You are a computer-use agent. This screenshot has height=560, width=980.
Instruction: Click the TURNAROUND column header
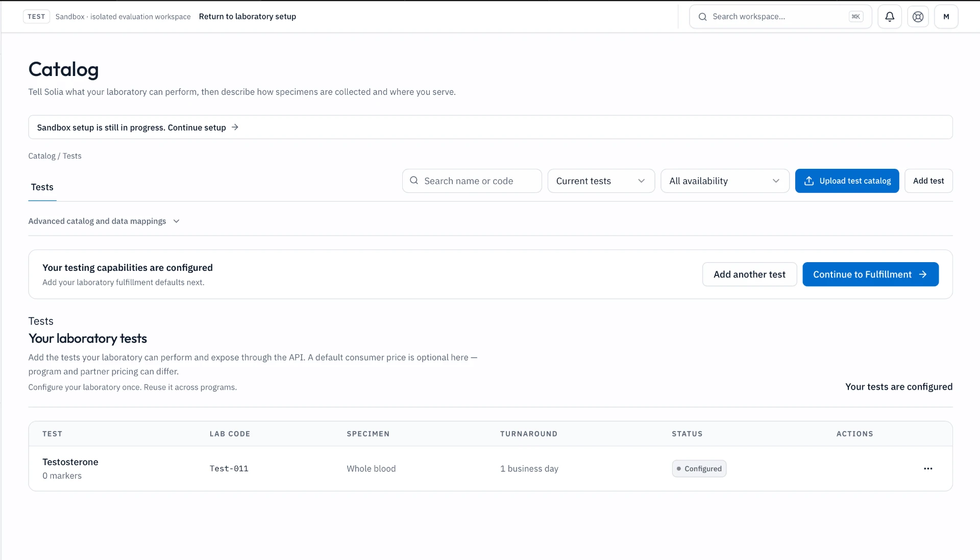(x=528, y=434)
